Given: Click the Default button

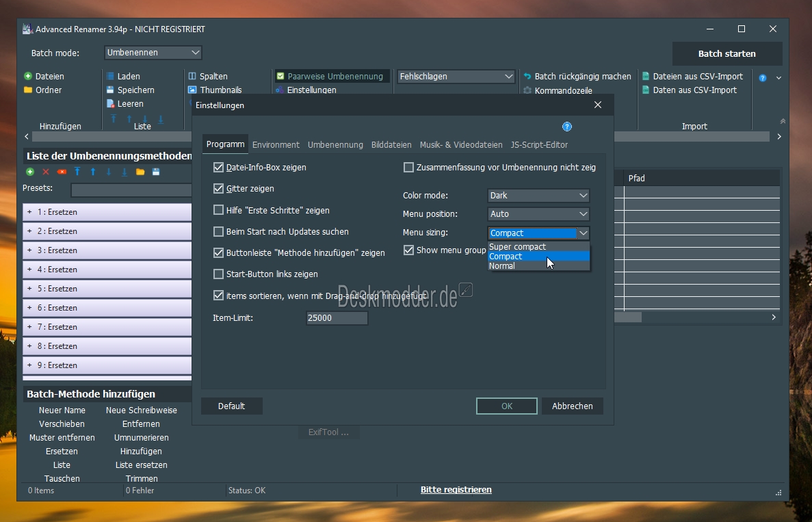Looking at the screenshot, I should click(231, 406).
